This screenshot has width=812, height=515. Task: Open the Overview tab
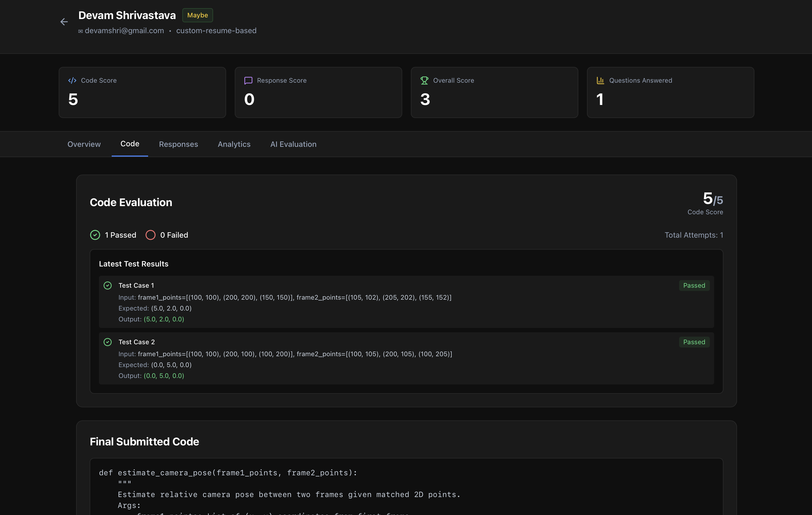(84, 144)
